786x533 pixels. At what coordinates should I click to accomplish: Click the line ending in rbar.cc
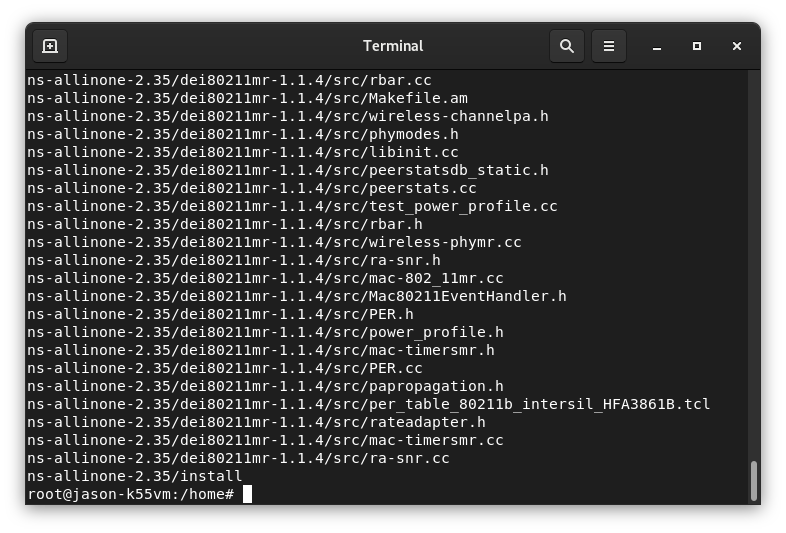pos(229,80)
